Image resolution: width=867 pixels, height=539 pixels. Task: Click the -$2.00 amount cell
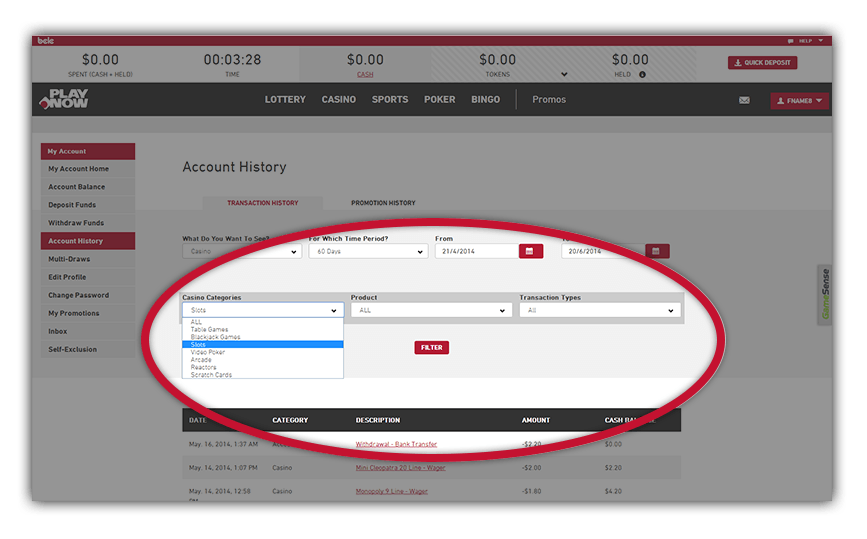point(531,468)
